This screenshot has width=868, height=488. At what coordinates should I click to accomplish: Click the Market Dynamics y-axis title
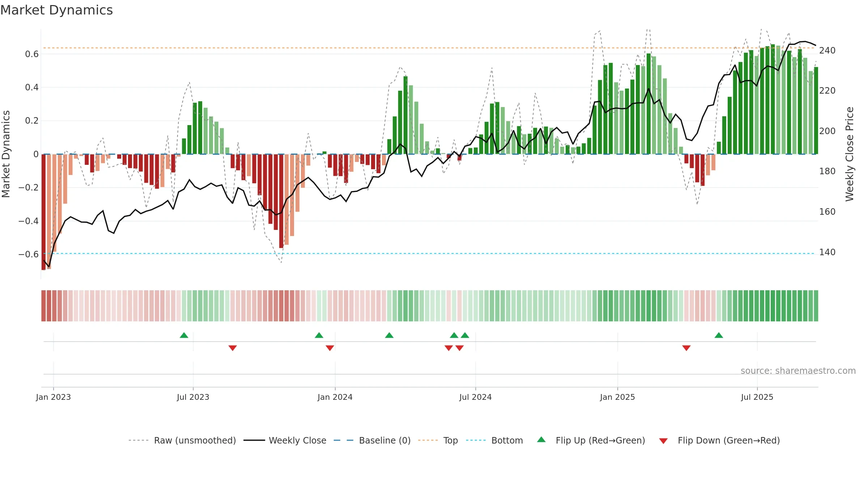pos(6,154)
